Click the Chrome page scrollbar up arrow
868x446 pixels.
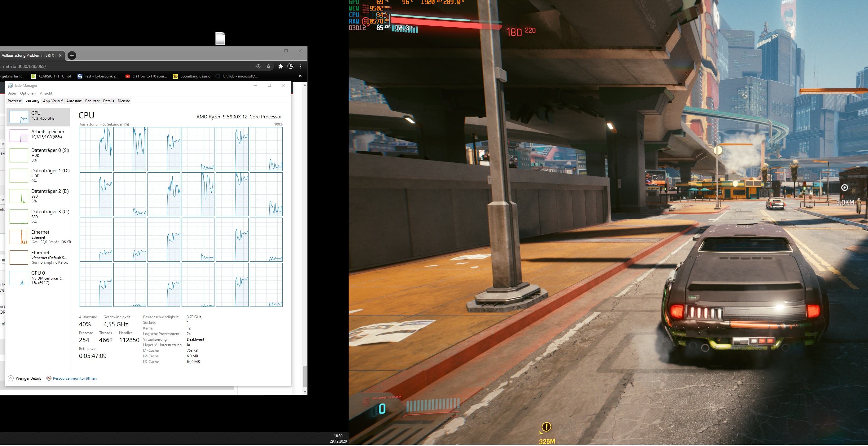(x=305, y=85)
